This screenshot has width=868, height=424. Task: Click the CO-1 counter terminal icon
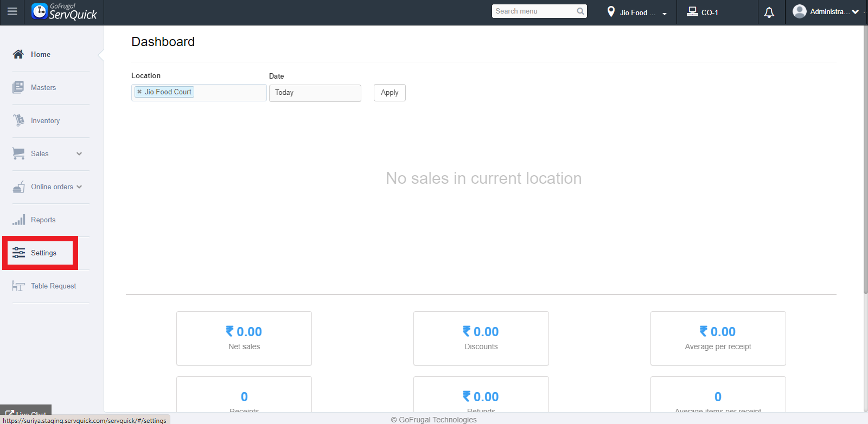692,11
